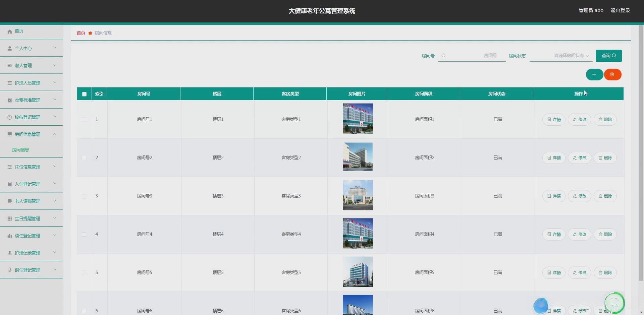This screenshot has height=315, width=644.
Task: Toggle the select-all checkbox in table header
Action: click(84, 94)
